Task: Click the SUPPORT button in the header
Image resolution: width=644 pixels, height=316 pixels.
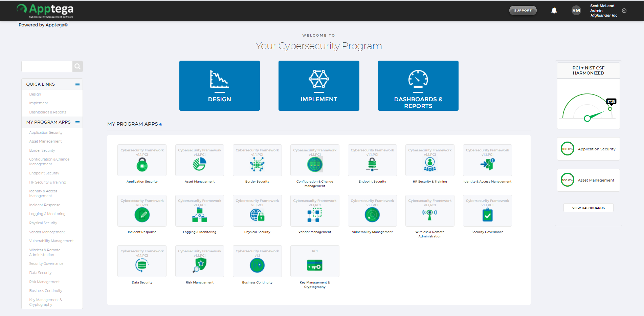Action: click(523, 10)
